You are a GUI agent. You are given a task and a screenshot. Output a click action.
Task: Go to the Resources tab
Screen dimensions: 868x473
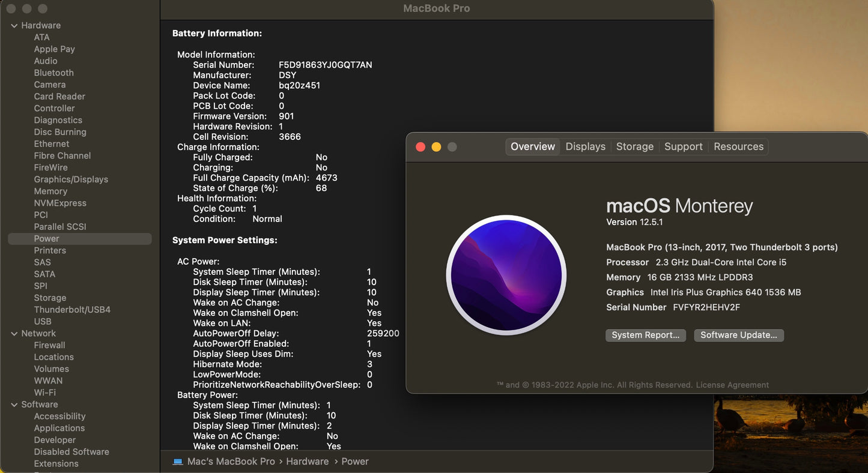pyautogui.click(x=738, y=146)
